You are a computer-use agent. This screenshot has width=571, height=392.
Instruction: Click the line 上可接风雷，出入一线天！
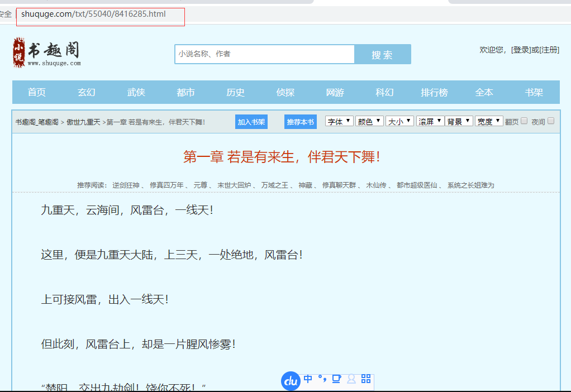tap(105, 299)
